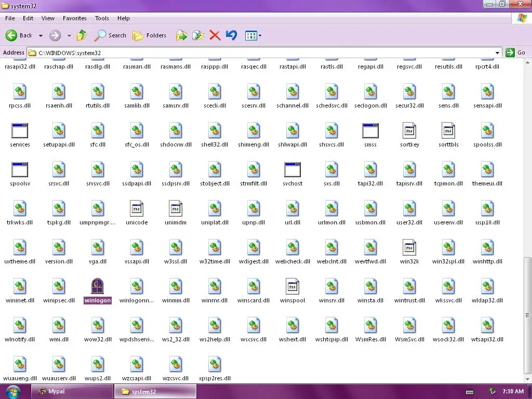Click scrollbar down arrow
This screenshot has height=399, width=532.
coord(527,379)
